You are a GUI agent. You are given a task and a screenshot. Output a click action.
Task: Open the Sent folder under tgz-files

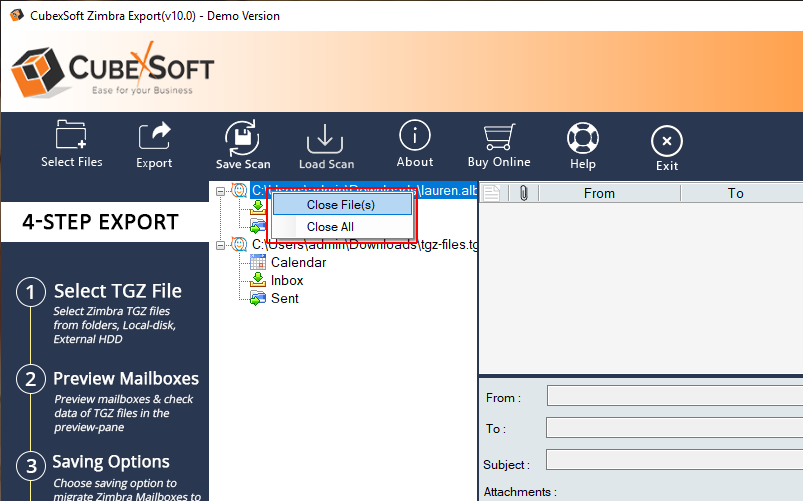284,298
